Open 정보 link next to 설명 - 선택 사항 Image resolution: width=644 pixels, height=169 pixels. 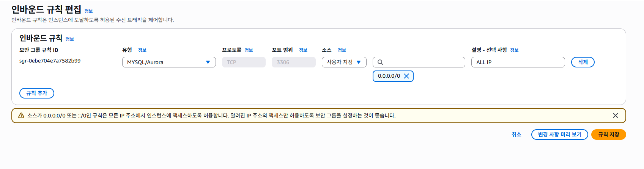click(x=515, y=50)
